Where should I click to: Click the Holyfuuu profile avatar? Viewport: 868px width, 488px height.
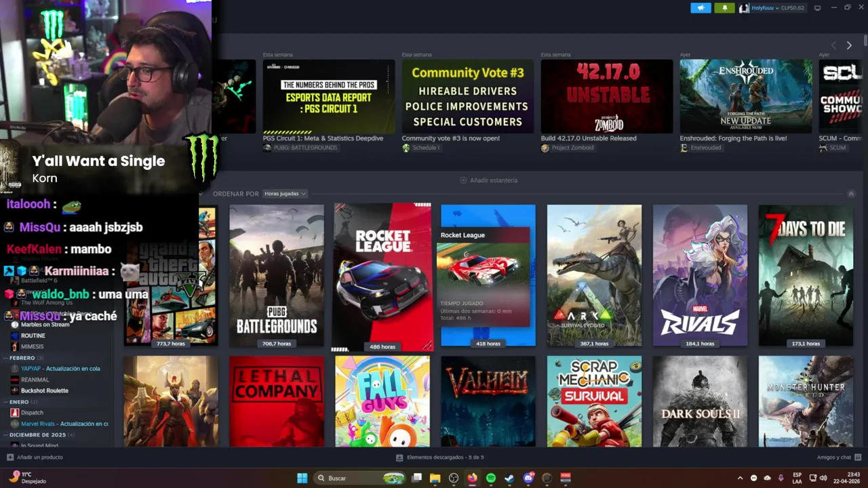pos(745,8)
